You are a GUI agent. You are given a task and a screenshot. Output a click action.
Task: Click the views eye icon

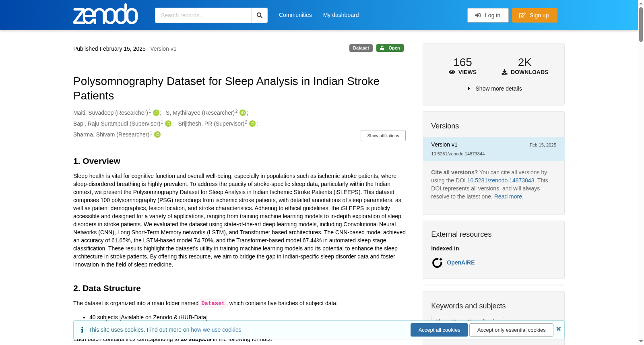pyautogui.click(x=452, y=72)
